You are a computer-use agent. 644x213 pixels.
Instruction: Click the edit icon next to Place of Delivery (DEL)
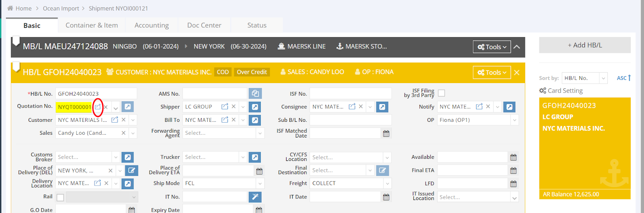pyautogui.click(x=132, y=171)
